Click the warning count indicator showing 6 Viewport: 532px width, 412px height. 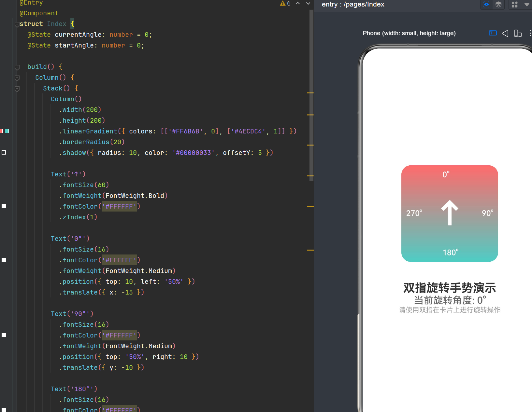tap(285, 3)
